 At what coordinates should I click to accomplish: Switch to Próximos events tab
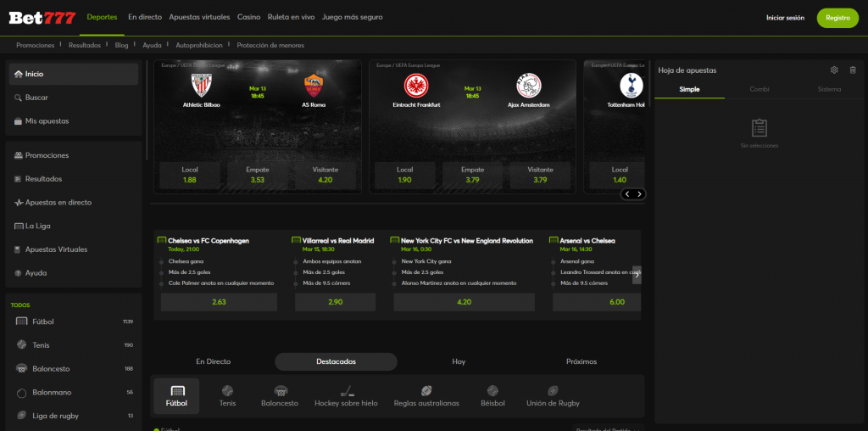click(581, 361)
